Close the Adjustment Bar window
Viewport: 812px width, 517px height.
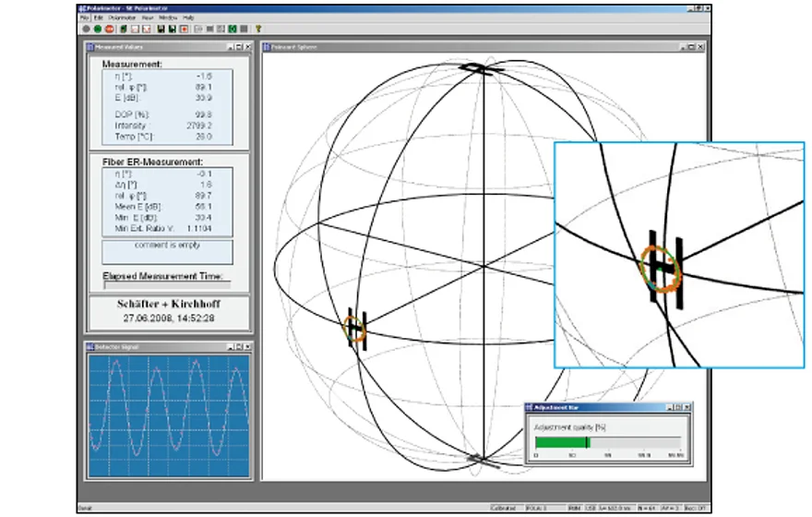pos(687,407)
